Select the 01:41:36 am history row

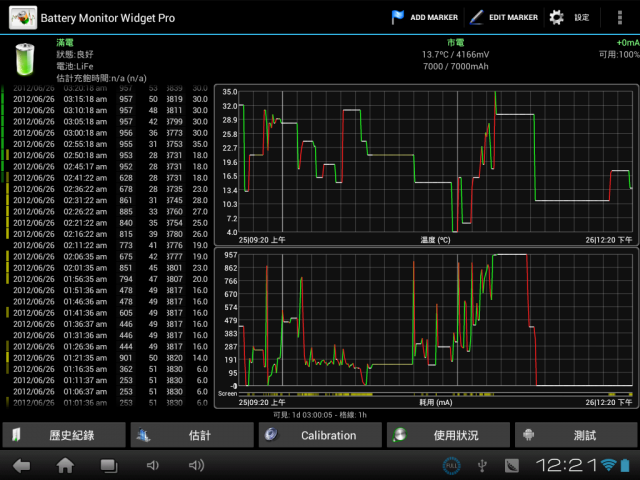coord(108,313)
